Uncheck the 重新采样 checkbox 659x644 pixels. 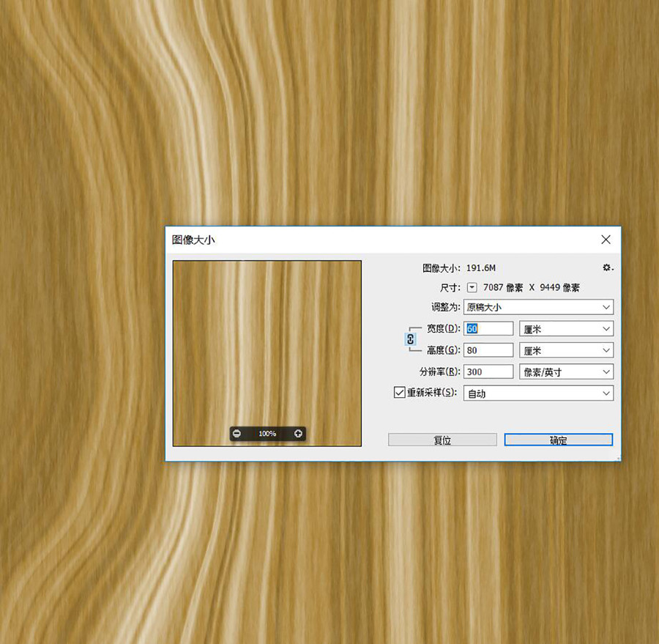point(399,392)
